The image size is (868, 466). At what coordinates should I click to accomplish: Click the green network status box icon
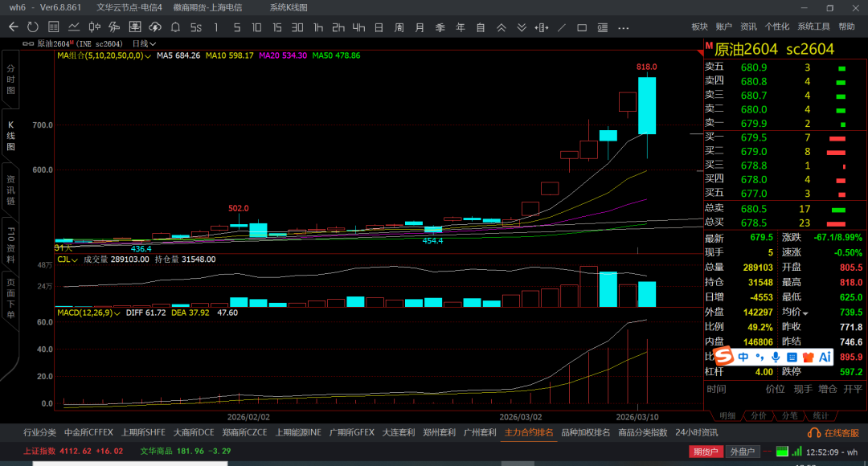782,452
